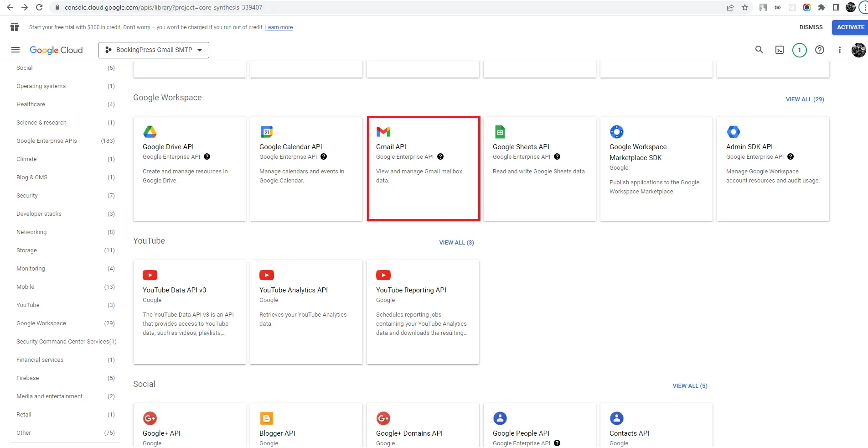
Task: Activate the Cloud Shell terminal icon
Action: click(779, 50)
